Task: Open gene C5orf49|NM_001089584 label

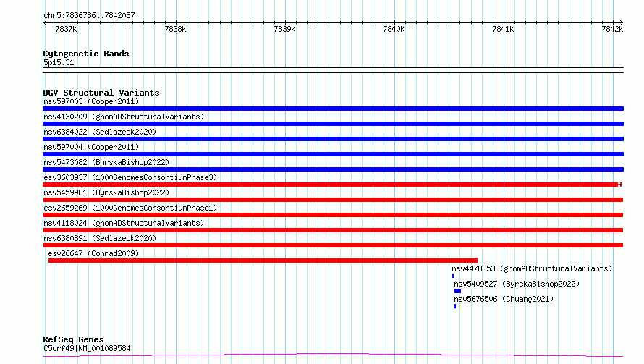Action: pyautogui.click(x=87, y=348)
